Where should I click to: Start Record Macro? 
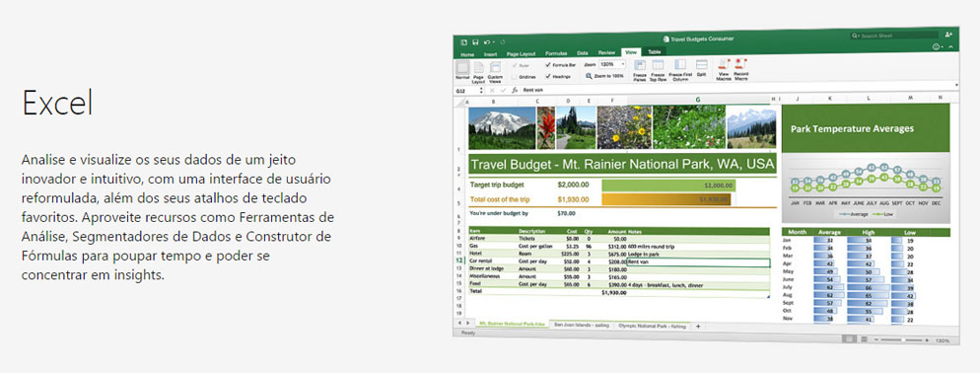pos(740,64)
